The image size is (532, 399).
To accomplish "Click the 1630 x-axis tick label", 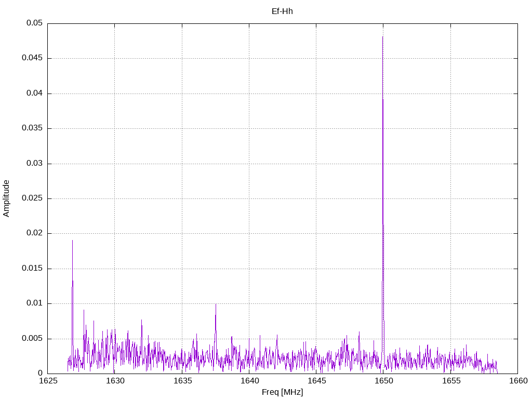I will pyautogui.click(x=115, y=381).
